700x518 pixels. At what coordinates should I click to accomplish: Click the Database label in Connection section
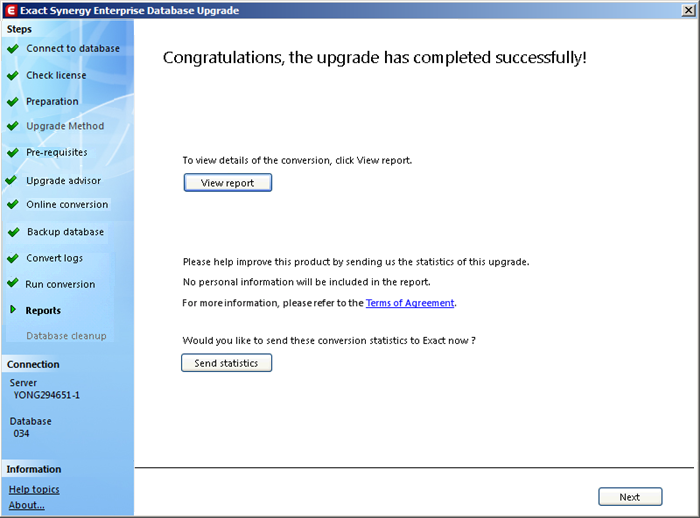tap(30, 421)
